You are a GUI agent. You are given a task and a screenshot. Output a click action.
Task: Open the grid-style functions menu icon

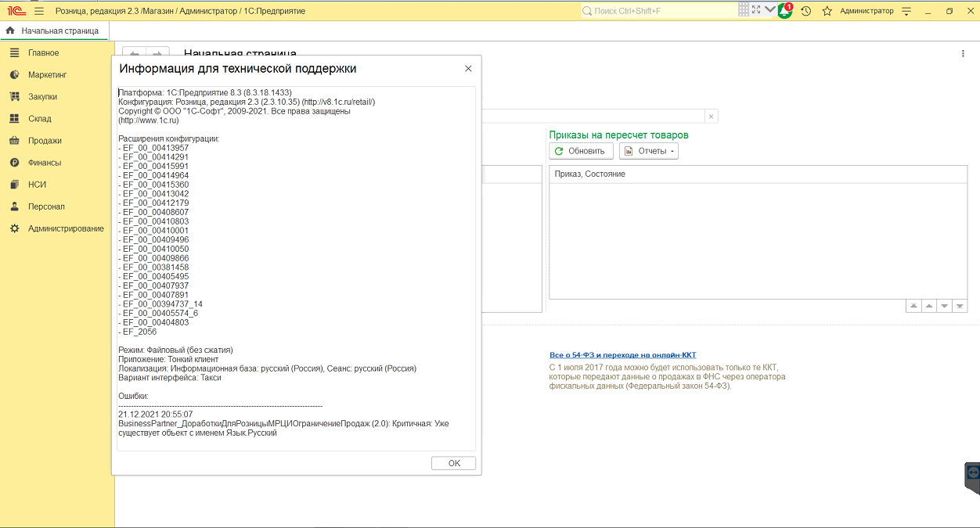[744, 10]
